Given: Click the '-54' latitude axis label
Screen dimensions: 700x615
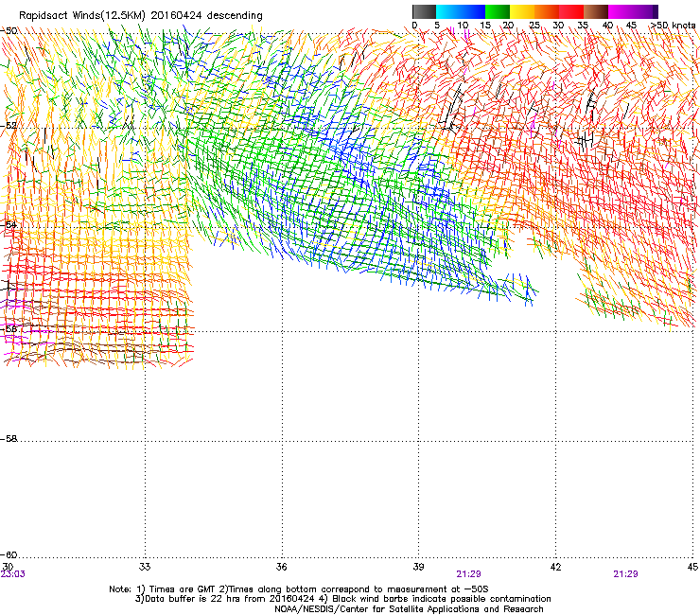Looking at the screenshot, I should [9, 224].
